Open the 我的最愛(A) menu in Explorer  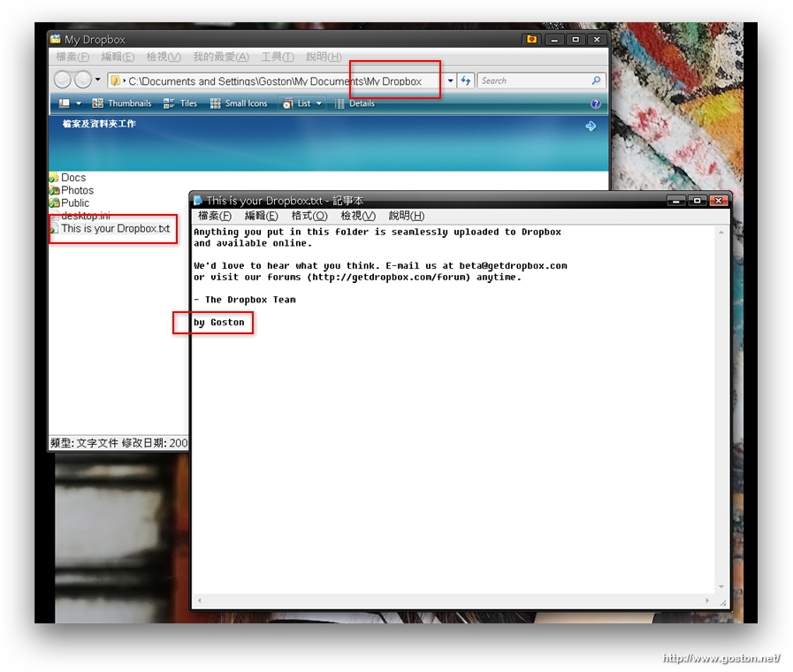[x=221, y=57]
